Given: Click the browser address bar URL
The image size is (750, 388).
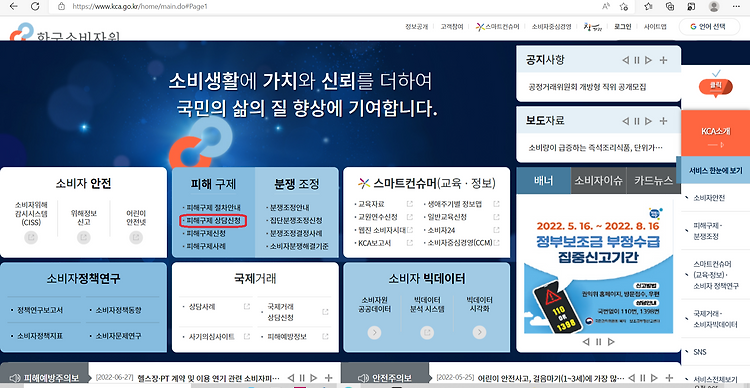Looking at the screenshot, I should tap(140, 7).
